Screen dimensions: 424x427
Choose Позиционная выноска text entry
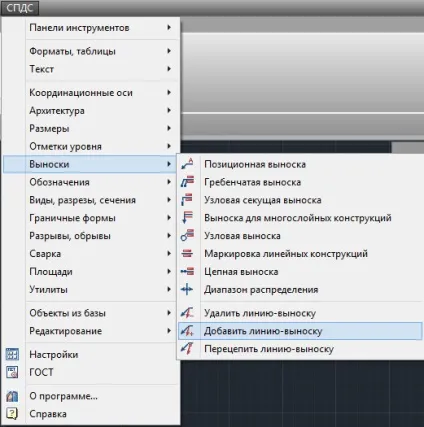(x=255, y=164)
